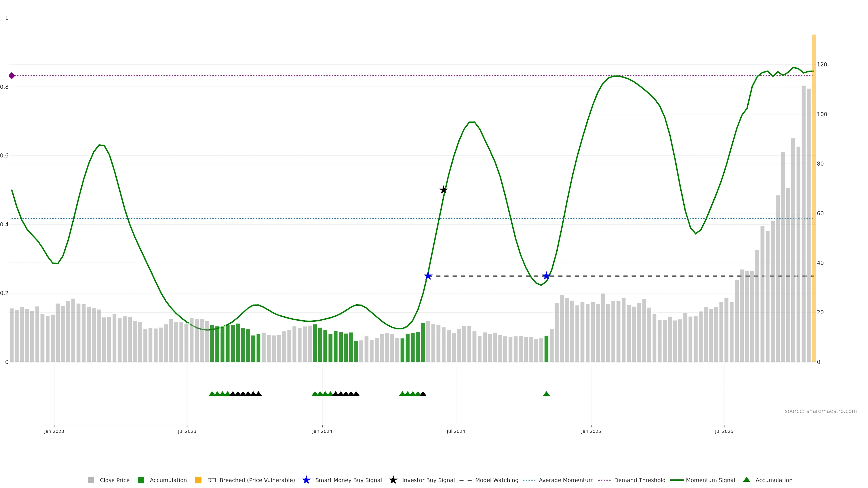Toggle Demand Threshold legend label
This screenshot has height=488, width=868.
(x=639, y=480)
